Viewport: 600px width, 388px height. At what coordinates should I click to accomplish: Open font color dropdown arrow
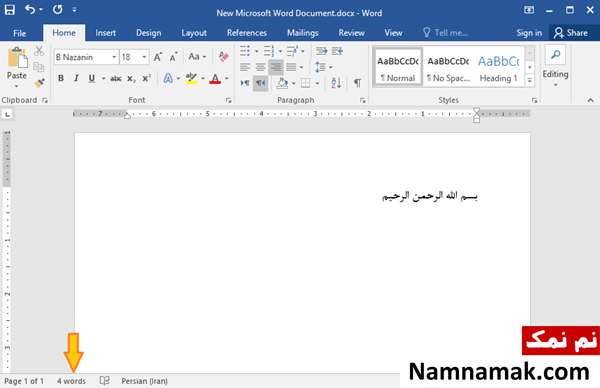click(227, 79)
